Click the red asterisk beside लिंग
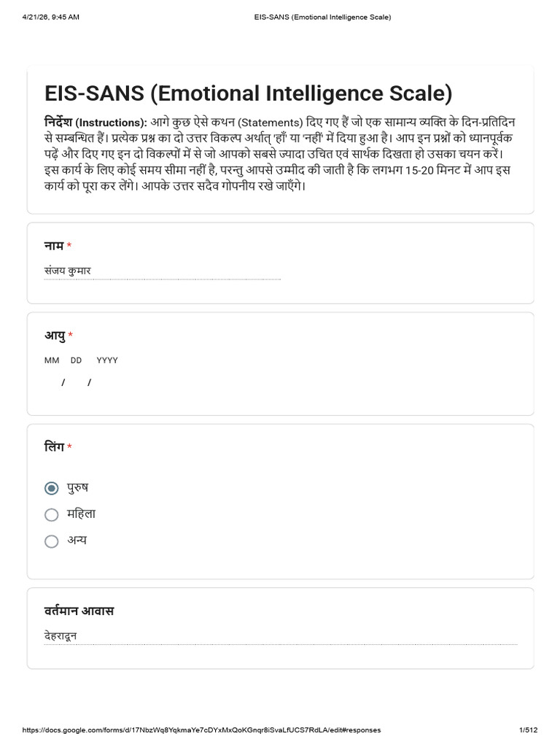 point(69,447)
